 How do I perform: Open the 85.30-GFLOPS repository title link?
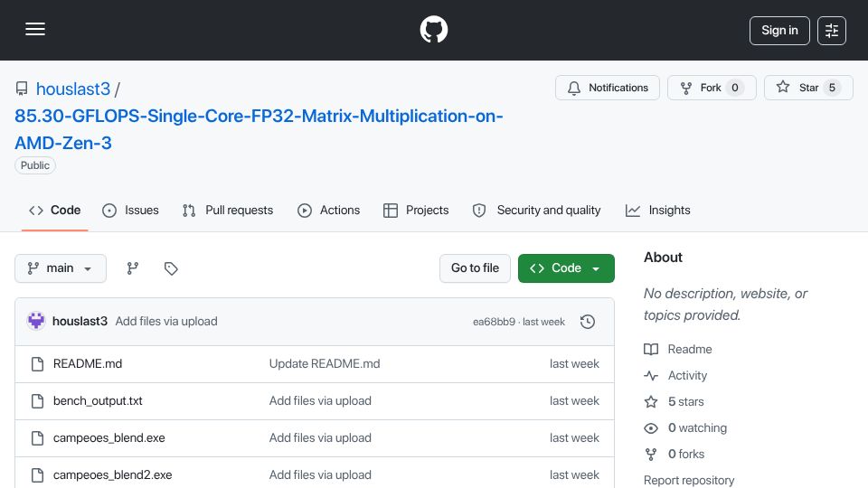click(x=259, y=129)
